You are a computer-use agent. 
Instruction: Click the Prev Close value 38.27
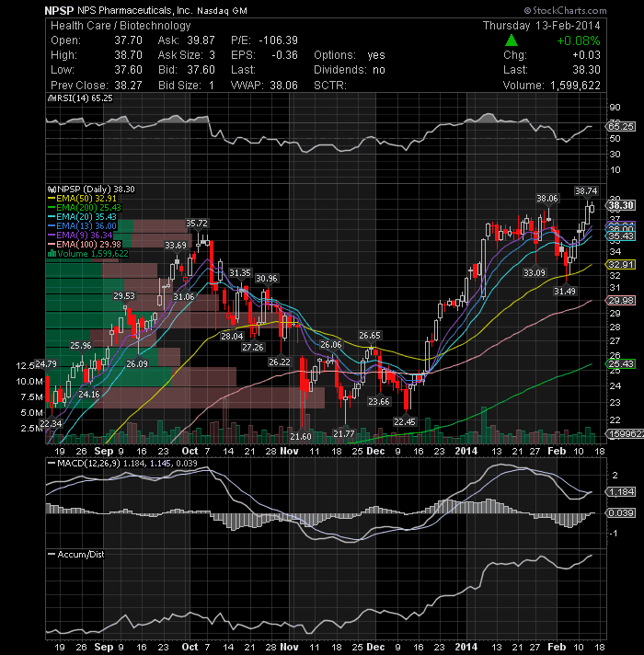[x=128, y=86]
